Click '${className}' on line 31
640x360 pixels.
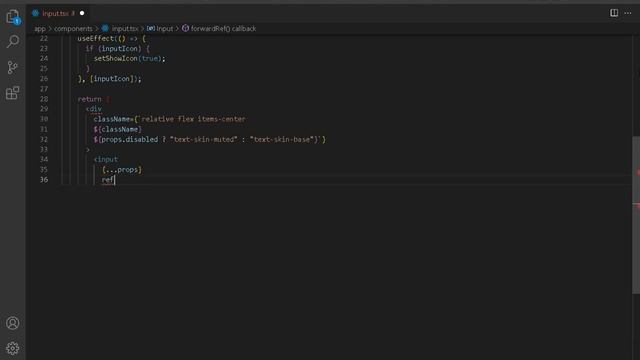pyautogui.click(x=118, y=129)
